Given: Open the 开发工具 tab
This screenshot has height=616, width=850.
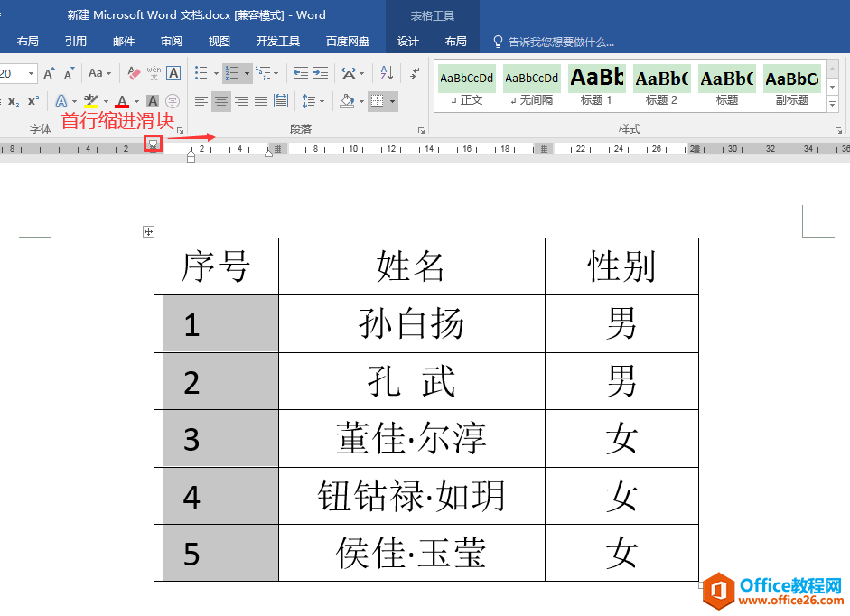Looking at the screenshot, I should pos(277,42).
